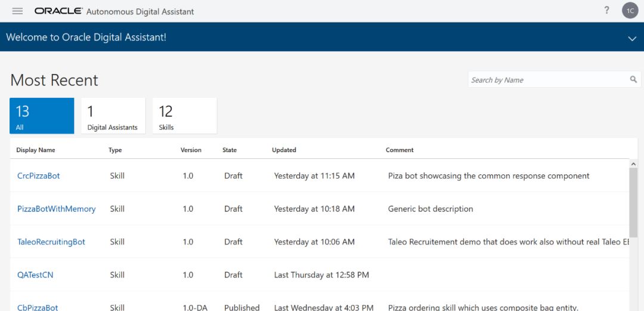Click the Published state of CbPizzaBot
The width and height of the screenshot is (644, 311).
coord(242,307)
